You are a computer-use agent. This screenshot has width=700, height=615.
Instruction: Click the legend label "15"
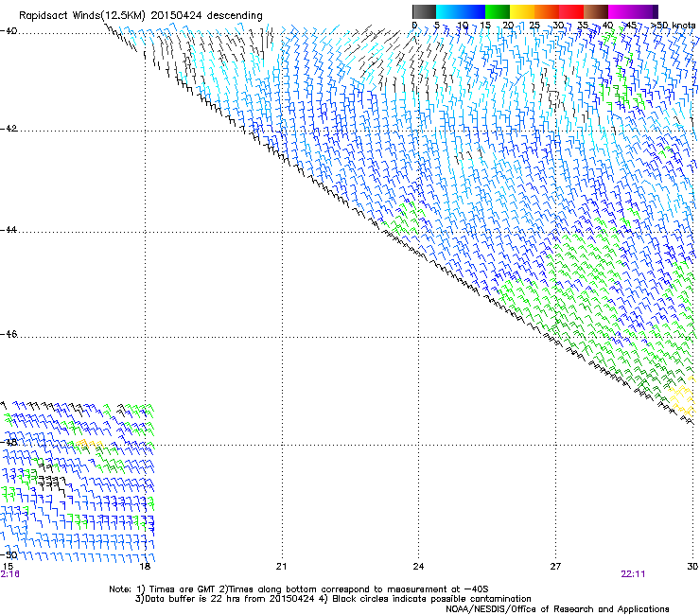tap(485, 25)
